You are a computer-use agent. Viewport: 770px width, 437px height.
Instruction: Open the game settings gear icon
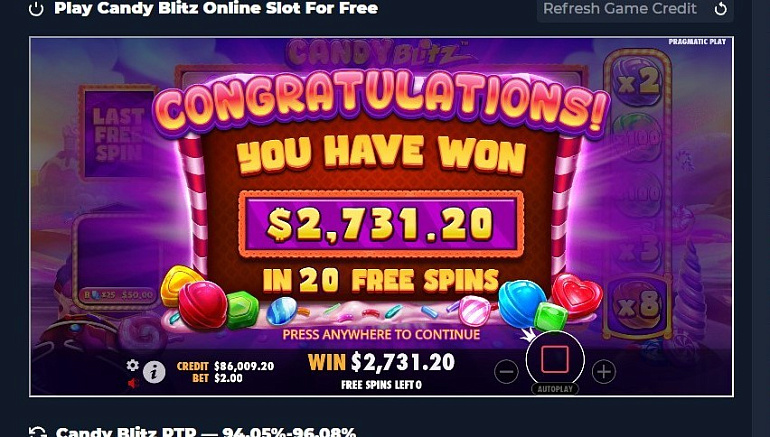pos(132,365)
